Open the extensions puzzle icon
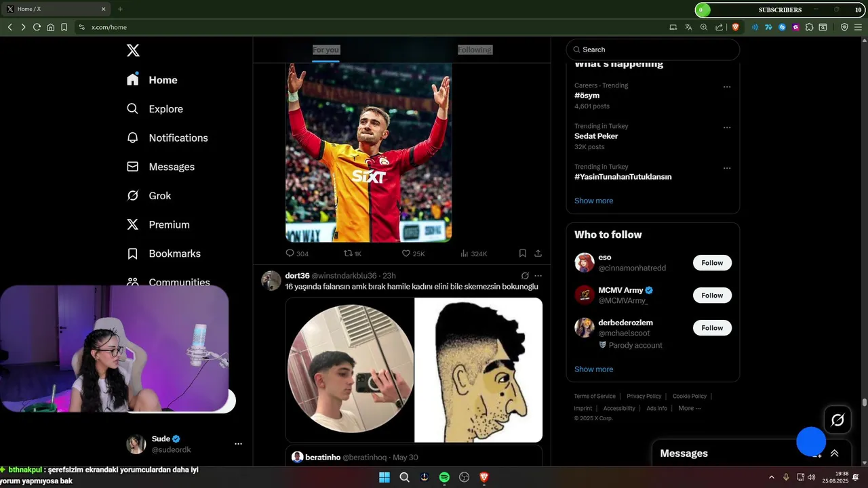Screen dimensions: 868x488 [809, 27]
